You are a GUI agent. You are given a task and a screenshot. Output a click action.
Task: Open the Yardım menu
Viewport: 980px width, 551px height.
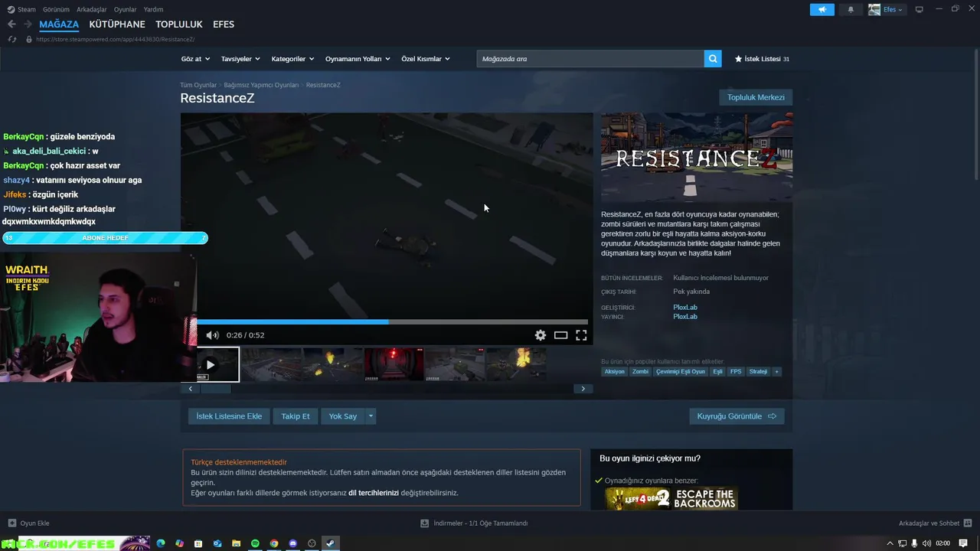[x=153, y=9]
